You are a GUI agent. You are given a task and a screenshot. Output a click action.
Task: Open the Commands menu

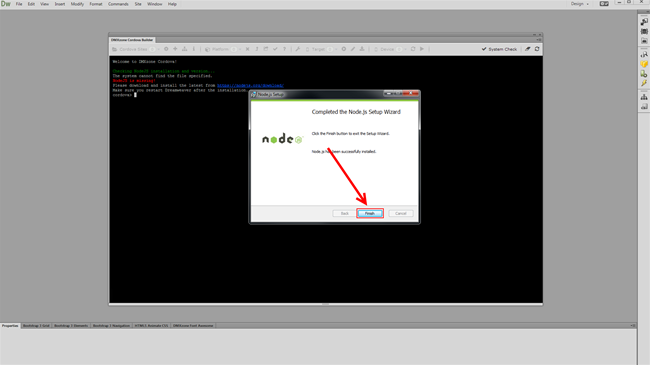pos(118,4)
